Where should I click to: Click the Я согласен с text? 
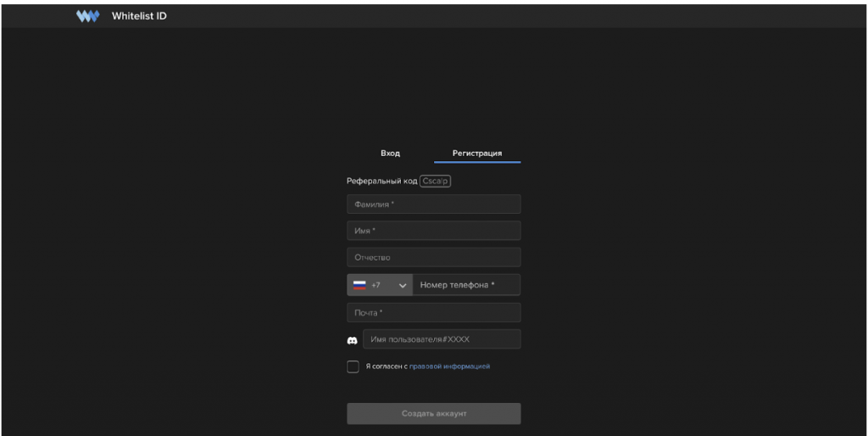(x=387, y=366)
